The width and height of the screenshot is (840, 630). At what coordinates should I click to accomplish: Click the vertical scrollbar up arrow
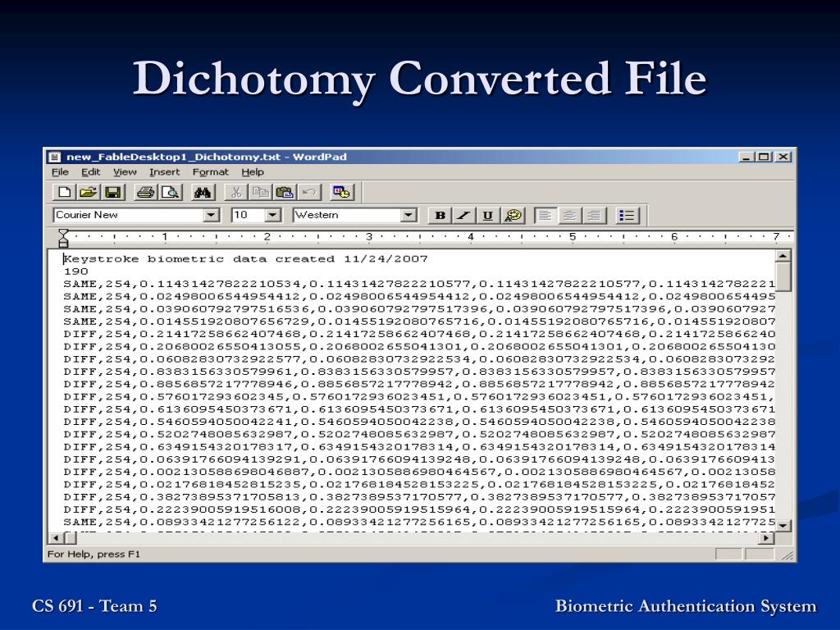tap(783, 257)
